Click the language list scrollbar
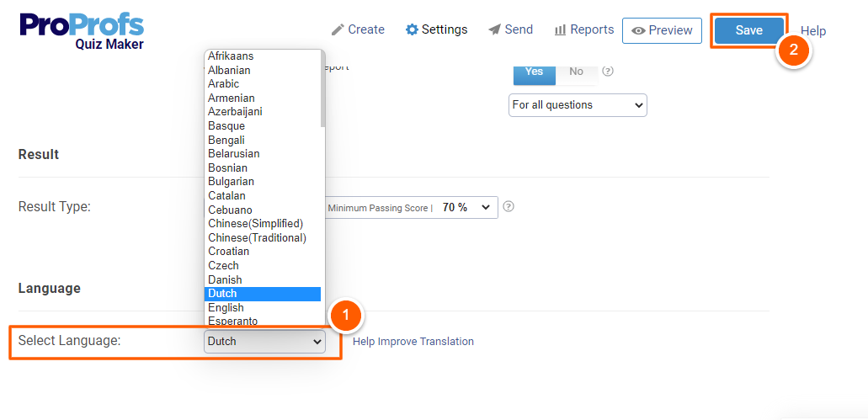868x420 pixels. click(x=323, y=88)
